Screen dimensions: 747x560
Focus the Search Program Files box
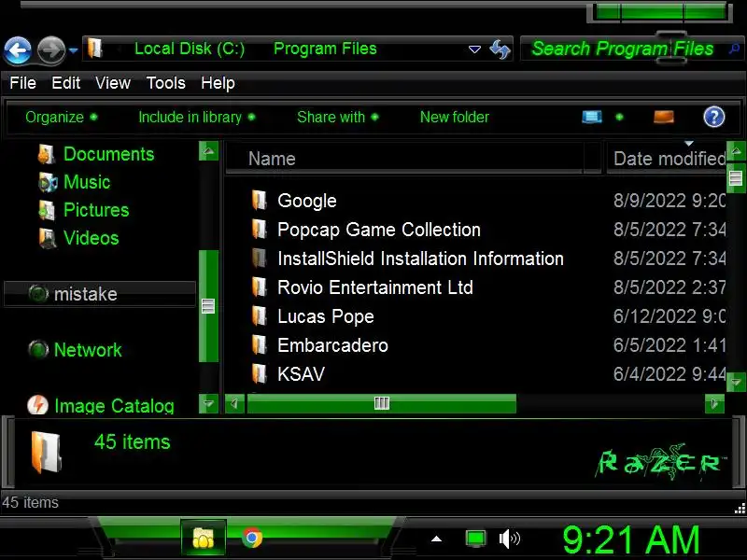click(x=623, y=49)
